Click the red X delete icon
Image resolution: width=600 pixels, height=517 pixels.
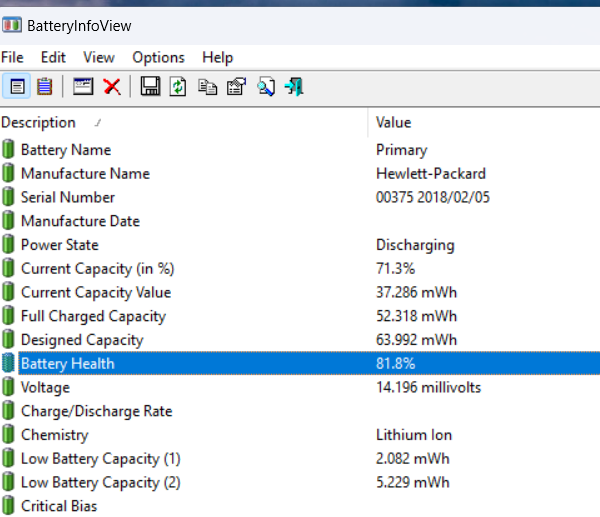coord(112,86)
